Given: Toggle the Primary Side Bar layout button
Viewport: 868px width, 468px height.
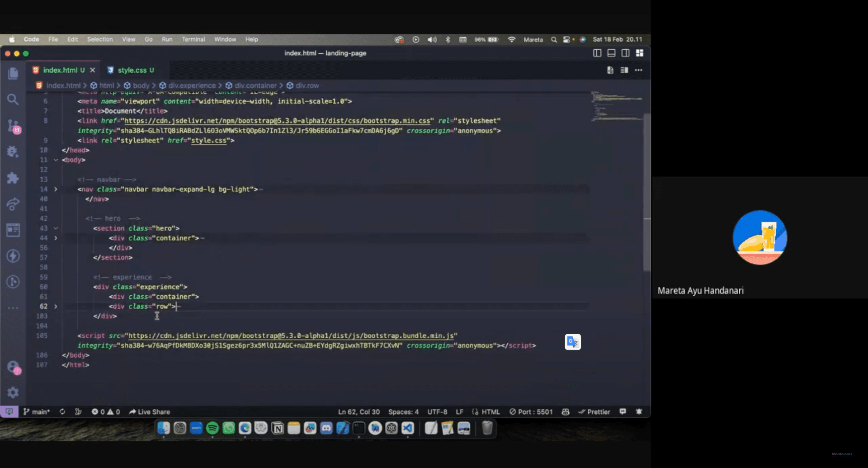Looking at the screenshot, I should [597, 53].
